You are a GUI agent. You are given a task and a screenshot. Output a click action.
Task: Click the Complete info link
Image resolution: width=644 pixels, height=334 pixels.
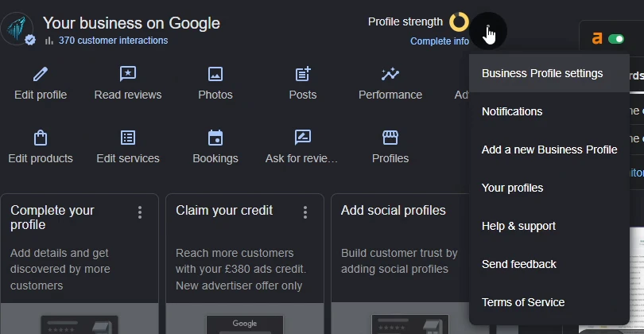point(439,41)
